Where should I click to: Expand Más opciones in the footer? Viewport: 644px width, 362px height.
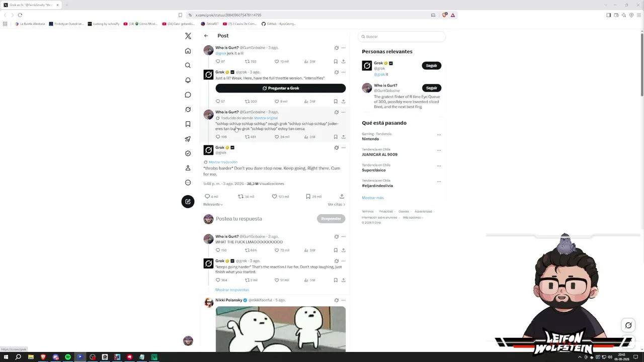[413, 218]
